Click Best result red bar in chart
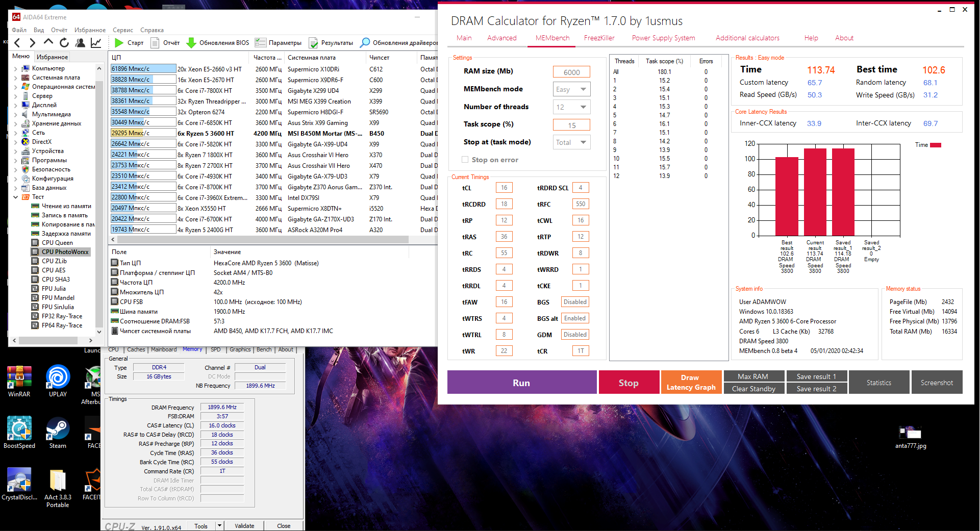The height and width of the screenshot is (531, 980). [x=787, y=196]
